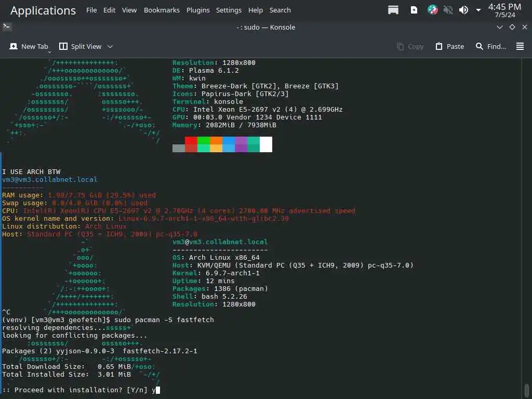Click the 'sudo pacman -S fastfetch' command
Image resolution: width=532 pixels, height=399 pixels.
click(164, 320)
